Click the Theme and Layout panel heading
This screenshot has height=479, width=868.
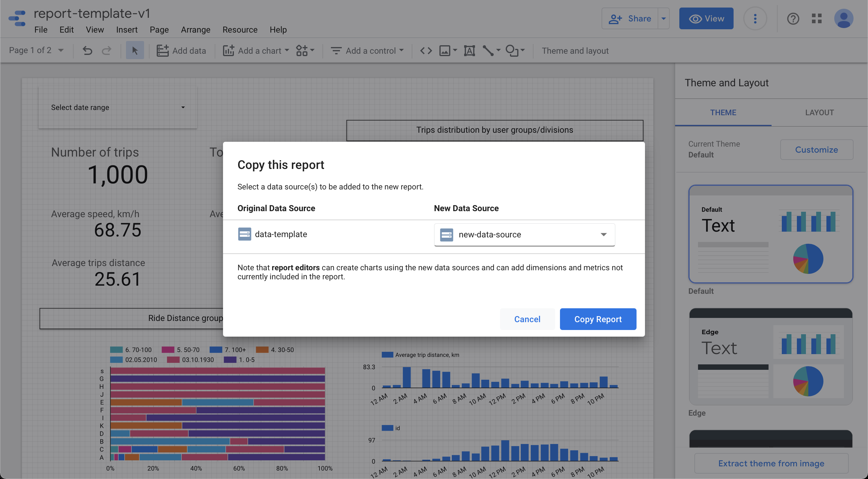[726, 83]
